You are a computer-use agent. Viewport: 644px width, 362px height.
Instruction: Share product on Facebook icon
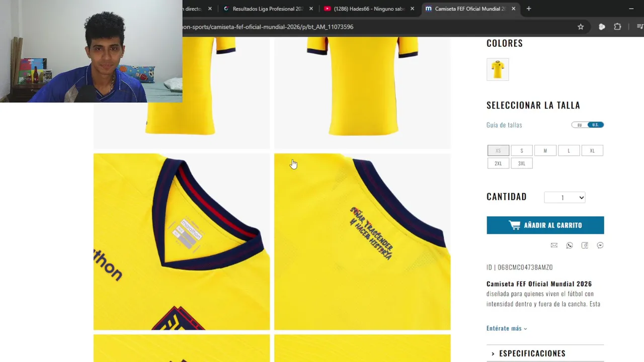tap(585, 245)
